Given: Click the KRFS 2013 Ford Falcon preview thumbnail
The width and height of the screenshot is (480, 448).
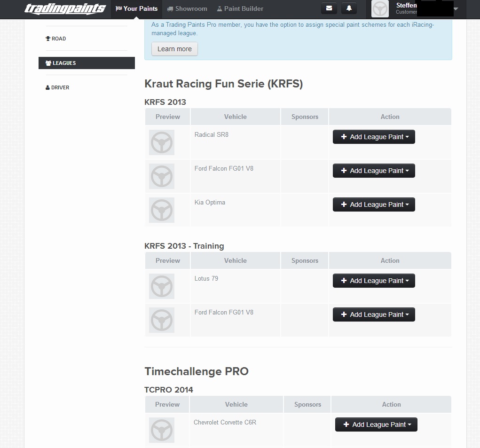Looking at the screenshot, I should click(162, 176).
